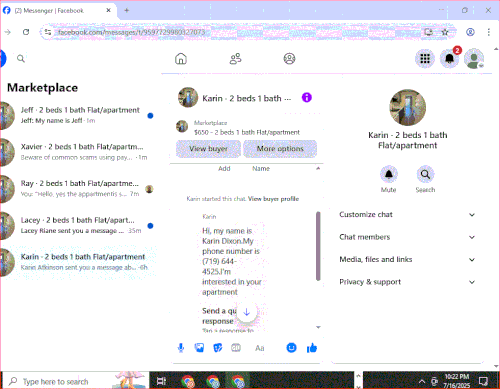
Task: Open the Notifications bell with badge
Action: [x=450, y=59]
